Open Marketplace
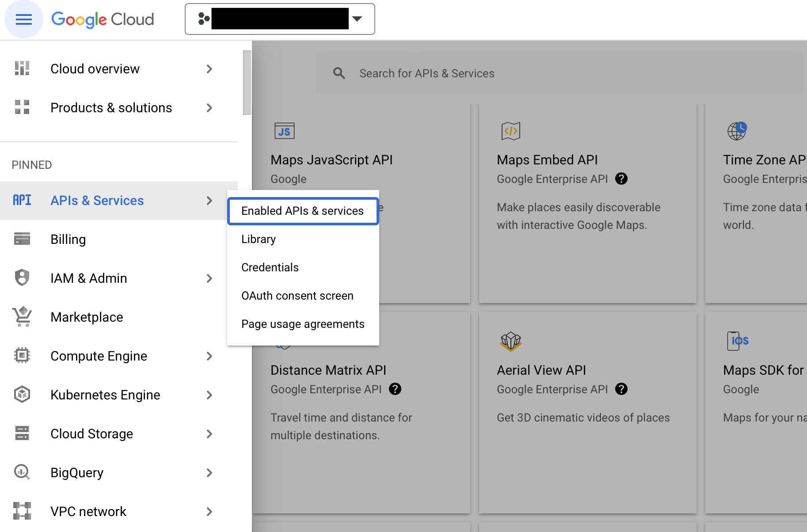Image resolution: width=807 pixels, height=532 pixels. (x=87, y=317)
